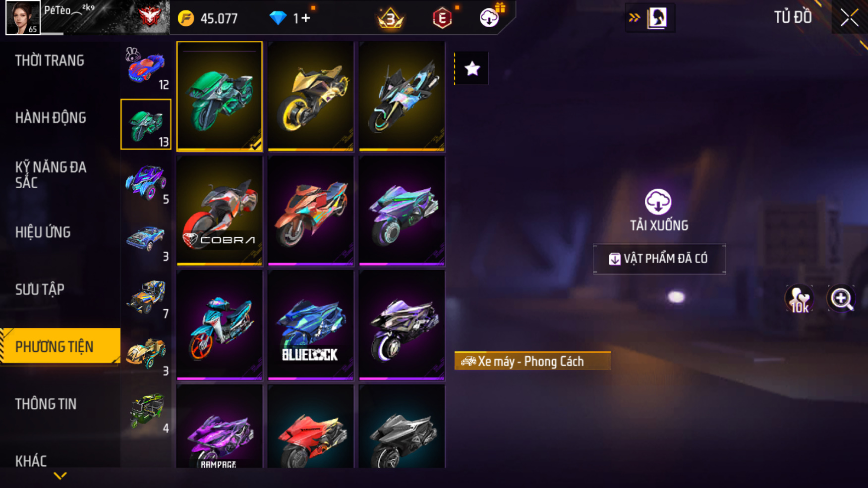Switch to the THỜI TRANG tab
Image resolution: width=868 pixels, height=488 pixels.
(50, 60)
